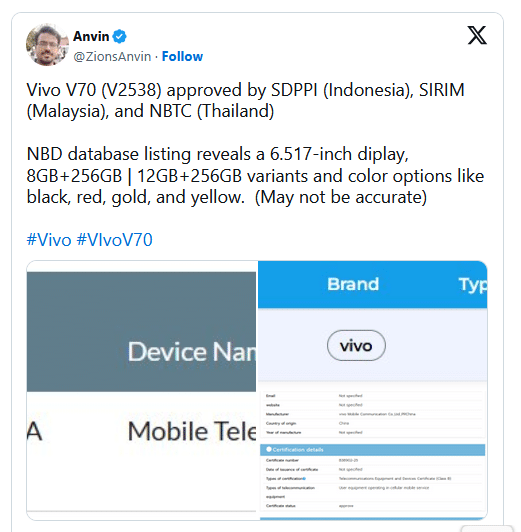The width and height of the screenshot is (521, 532).
Task: Click the info dot next to Types of certification
Action: pyautogui.click(x=304, y=479)
